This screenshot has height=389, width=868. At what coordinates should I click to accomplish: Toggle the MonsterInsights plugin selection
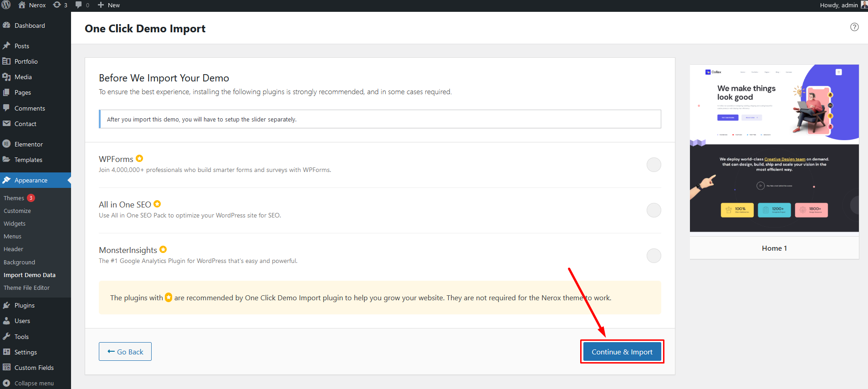point(654,256)
